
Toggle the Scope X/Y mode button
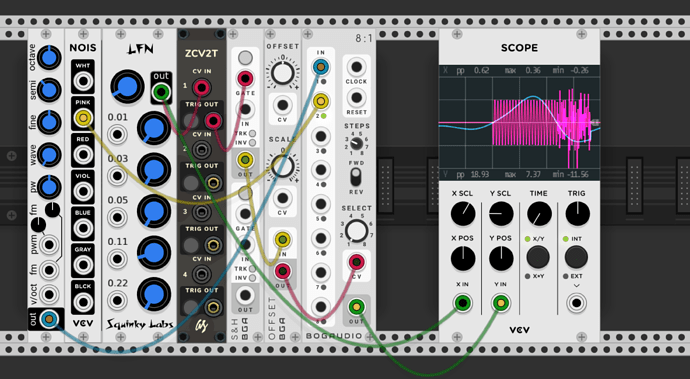(x=538, y=257)
